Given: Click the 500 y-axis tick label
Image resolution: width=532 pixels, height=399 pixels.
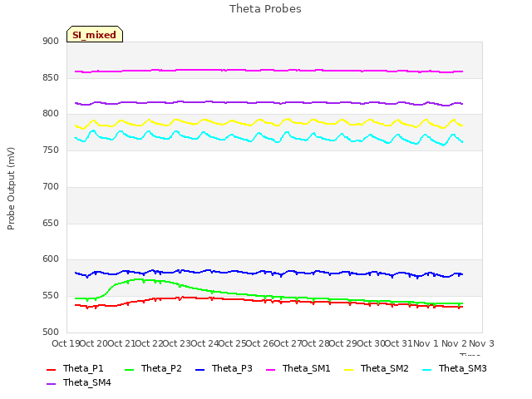Looking at the screenshot, I should tap(51, 332).
